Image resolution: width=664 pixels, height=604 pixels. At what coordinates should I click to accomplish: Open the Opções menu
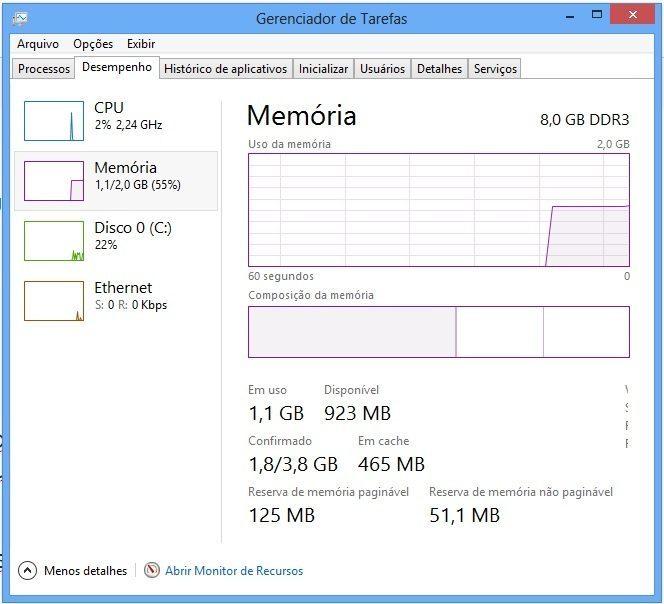[x=93, y=44]
